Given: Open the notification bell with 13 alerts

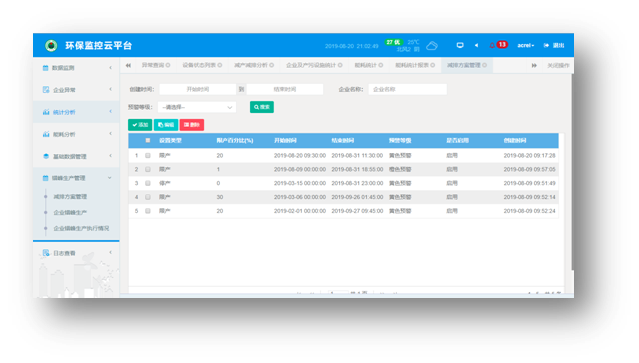Looking at the screenshot, I should click(498, 45).
